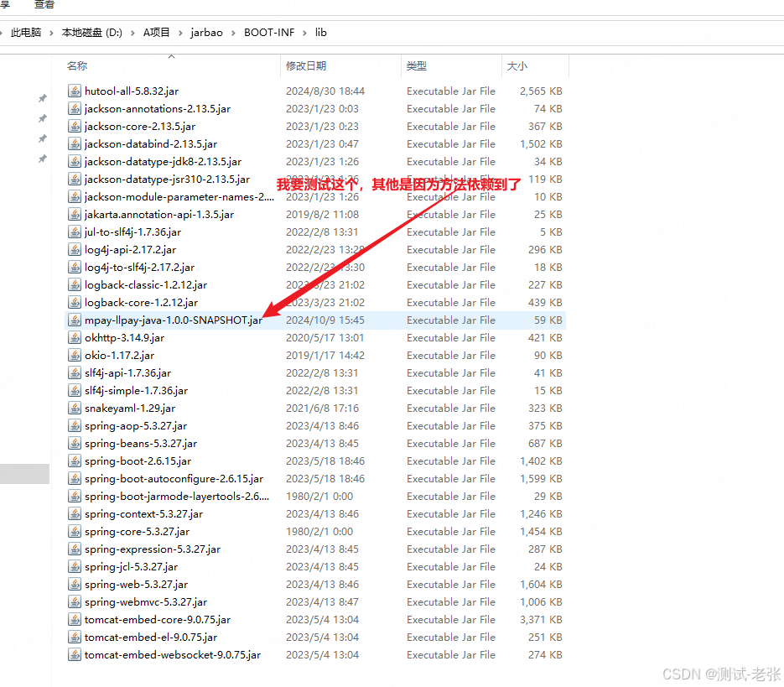The height and width of the screenshot is (687, 784).
Task: Navigate to BOOT-INF via the breadcrumb link
Action: pyautogui.click(x=270, y=32)
